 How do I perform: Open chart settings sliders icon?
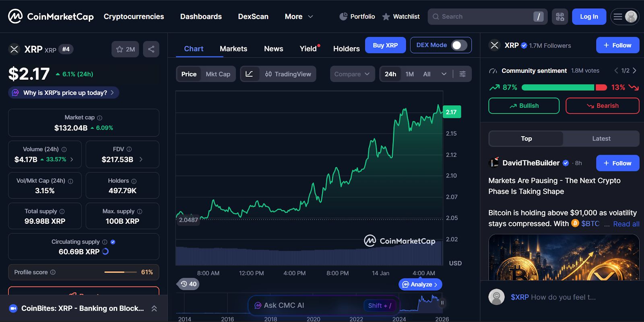tap(462, 74)
